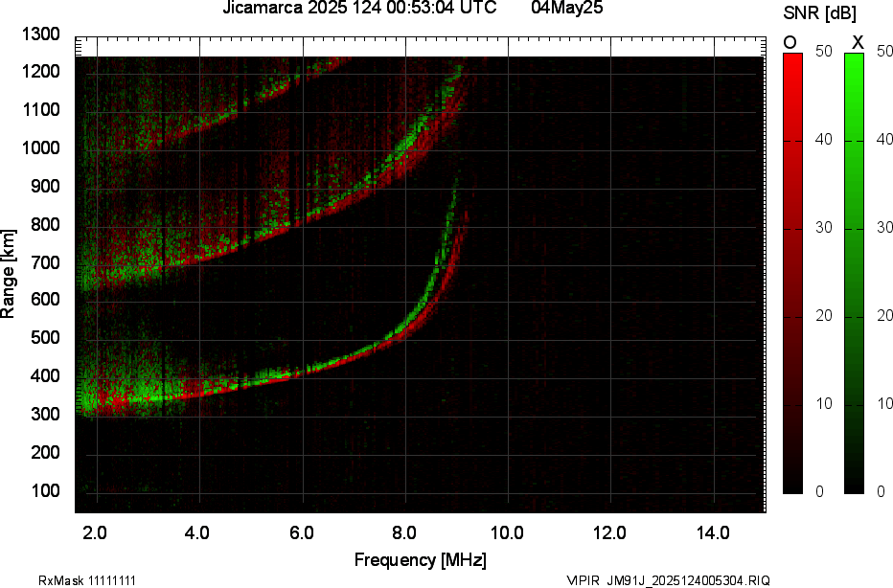The height and width of the screenshot is (588, 893).
Task: Click the 10 label beside the red colorbar
Action: coord(823,404)
